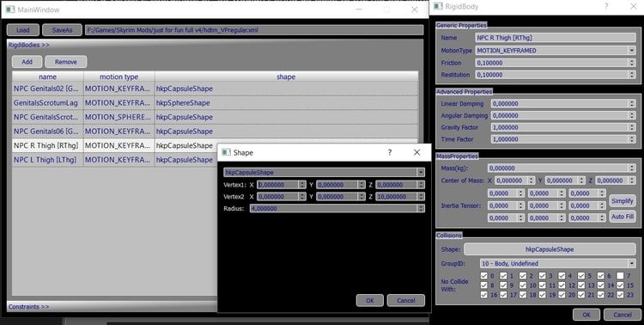Click OK in the RigidBody window
Viewport: 644px width, 325px height.
(586, 315)
